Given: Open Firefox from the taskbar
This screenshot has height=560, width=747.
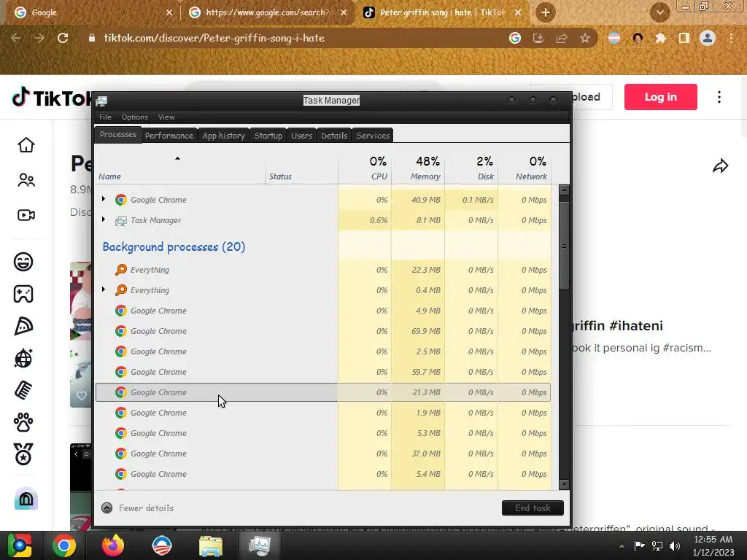Looking at the screenshot, I should [x=113, y=545].
